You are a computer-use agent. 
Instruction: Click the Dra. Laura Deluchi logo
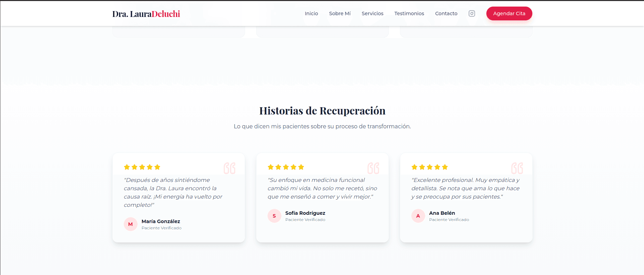click(x=146, y=14)
